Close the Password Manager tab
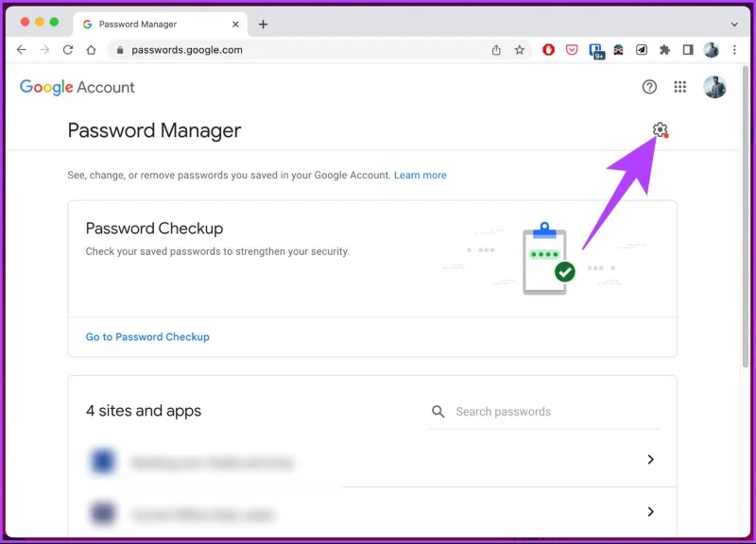This screenshot has height=544, width=756. coord(235,25)
